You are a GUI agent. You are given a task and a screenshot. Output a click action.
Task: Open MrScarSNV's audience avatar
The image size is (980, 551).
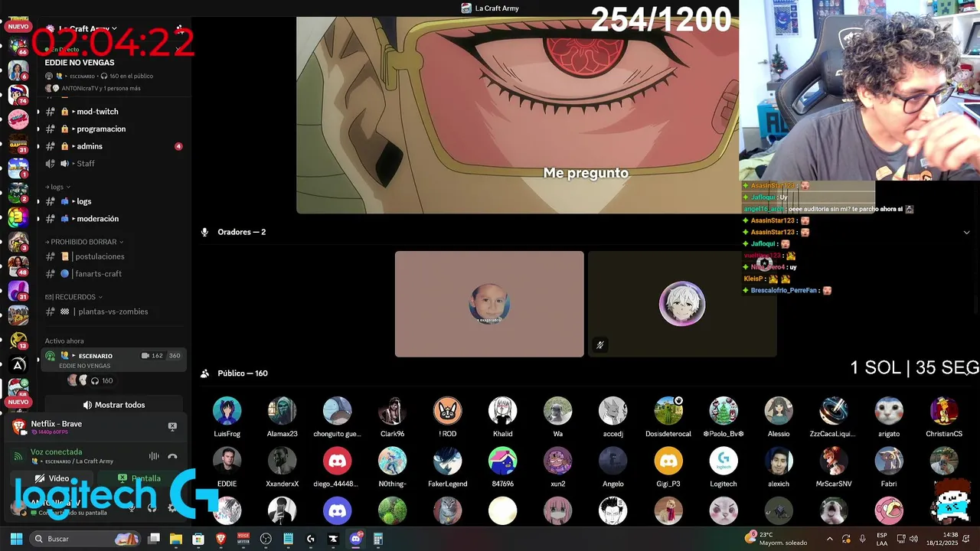(834, 461)
